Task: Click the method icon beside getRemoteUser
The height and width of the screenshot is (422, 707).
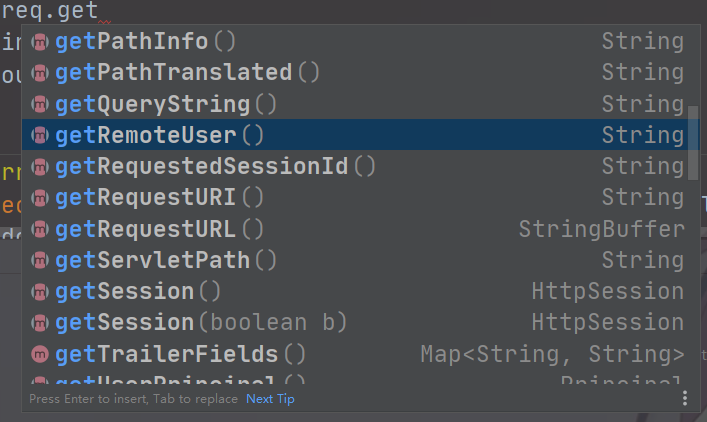Action: 40,135
